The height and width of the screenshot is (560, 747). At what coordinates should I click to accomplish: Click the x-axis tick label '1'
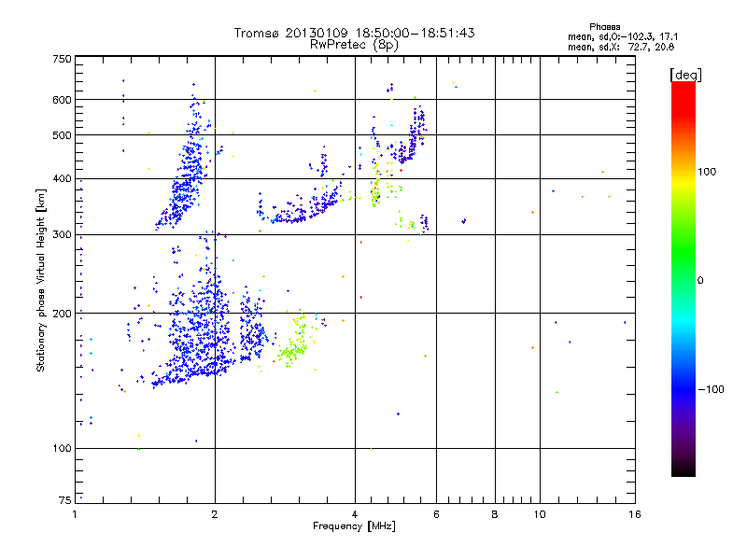[75, 514]
